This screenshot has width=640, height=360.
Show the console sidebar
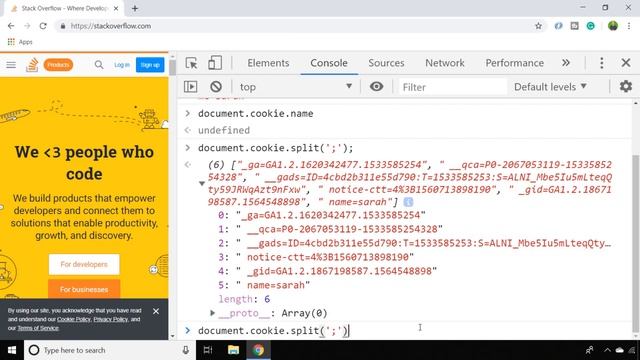tap(191, 87)
